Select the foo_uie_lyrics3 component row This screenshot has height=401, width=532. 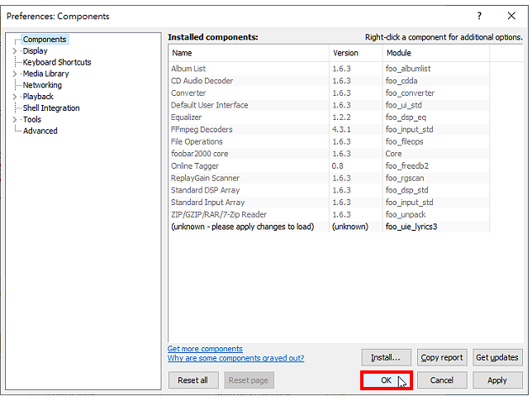[x=329, y=227]
